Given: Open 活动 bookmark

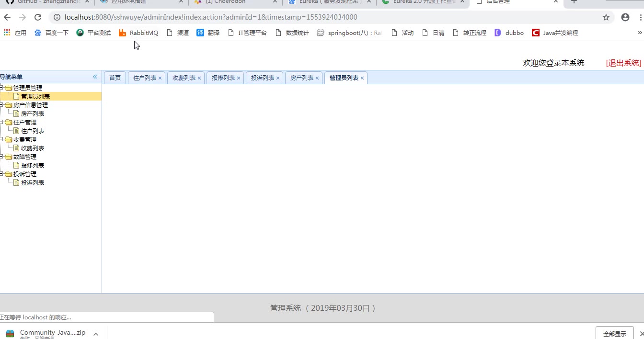Looking at the screenshot, I should tap(402, 33).
